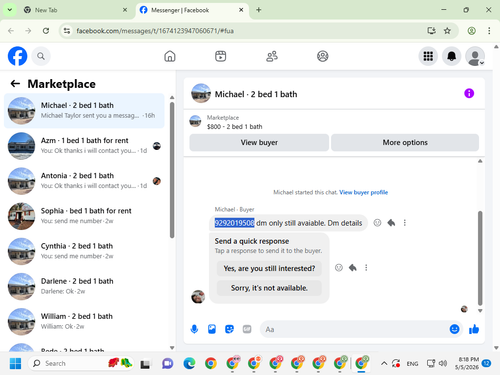Reply to the quick response card
The width and height of the screenshot is (500, 375).
[x=353, y=268]
